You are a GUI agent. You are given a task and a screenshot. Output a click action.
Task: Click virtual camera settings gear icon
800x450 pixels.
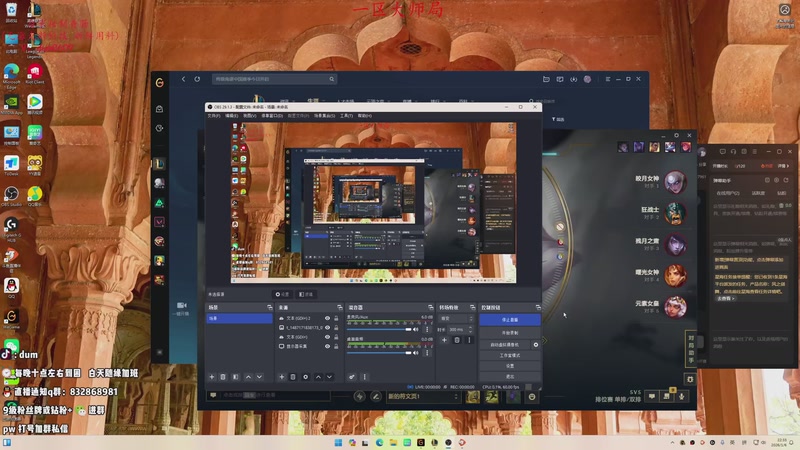536,344
